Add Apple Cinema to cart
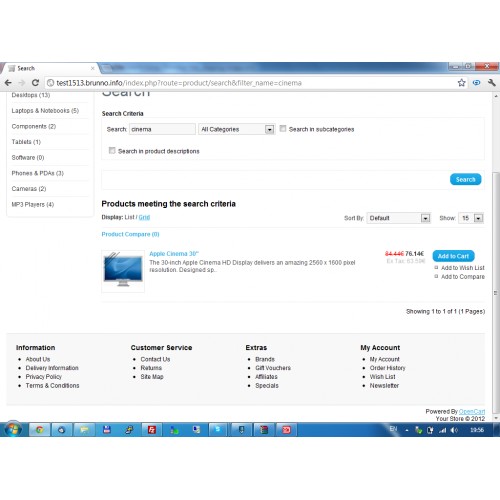The height and width of the screenshot is (500, 500). click(453, 256)
